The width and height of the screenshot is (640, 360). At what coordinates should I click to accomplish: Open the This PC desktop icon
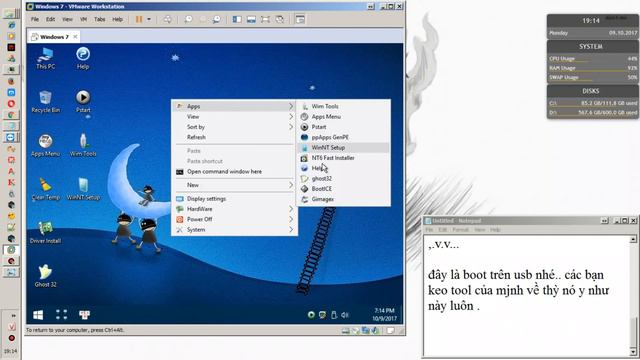tap(45, 58)
